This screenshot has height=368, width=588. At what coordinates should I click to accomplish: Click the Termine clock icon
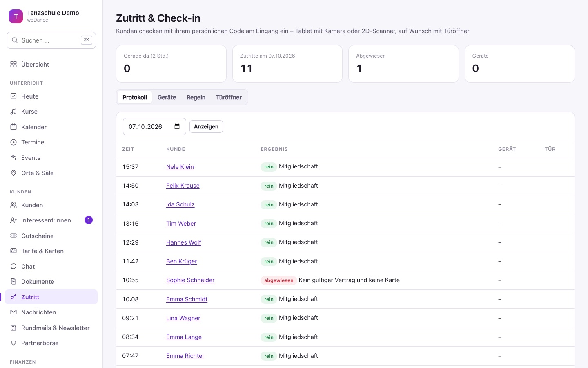point(13,142)
